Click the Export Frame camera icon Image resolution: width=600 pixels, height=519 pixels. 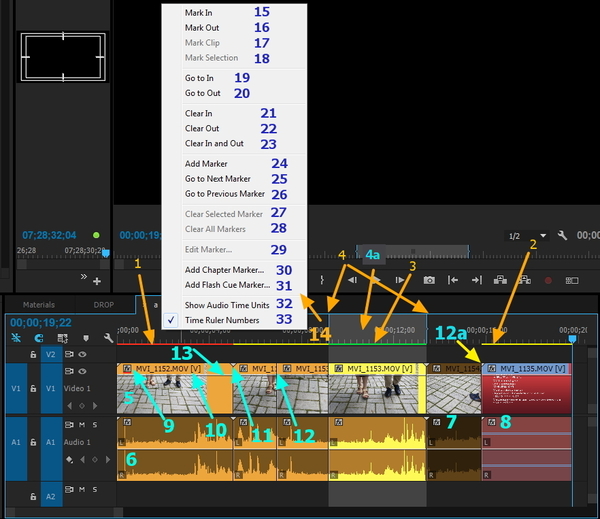(429, 281)
